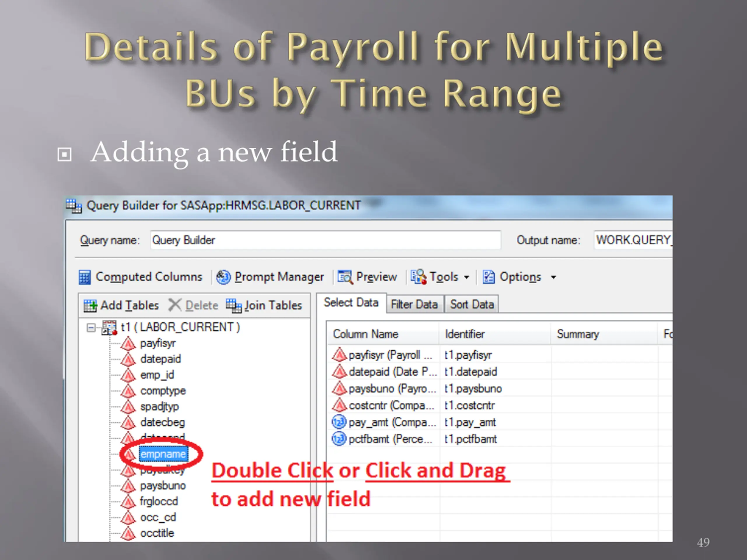Click the t1 ( LABOR_CURRENT ) table name

(x=180, y=328)
